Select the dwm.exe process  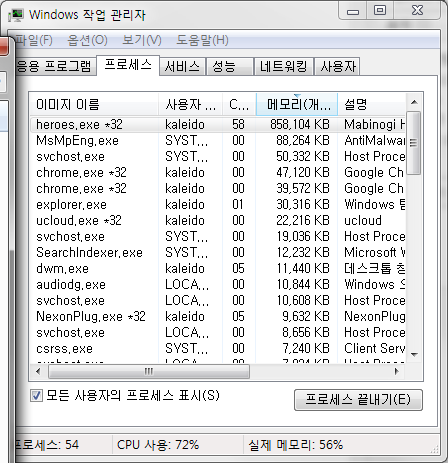pyautogui.click(x=218, y=269)
